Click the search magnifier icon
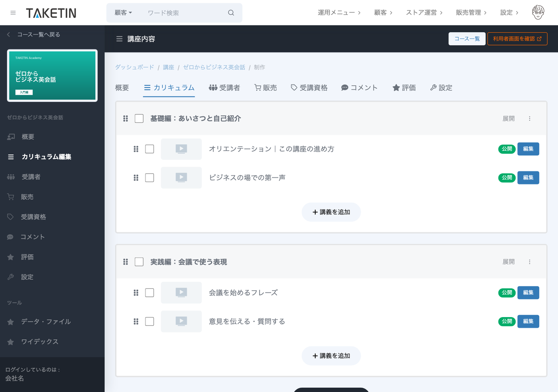Image resolution: width=558 pixels, height=392 pixels. pos(231,13)
